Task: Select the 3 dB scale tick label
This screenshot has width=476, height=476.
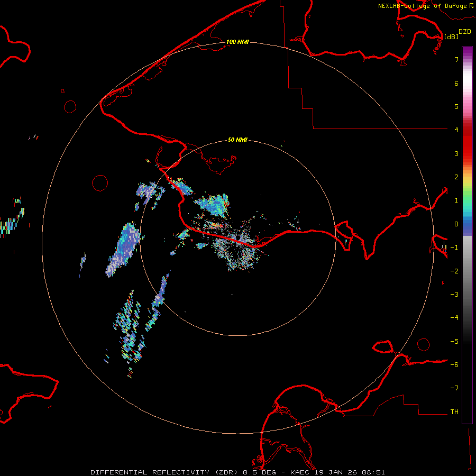Action: pos(456,153)
